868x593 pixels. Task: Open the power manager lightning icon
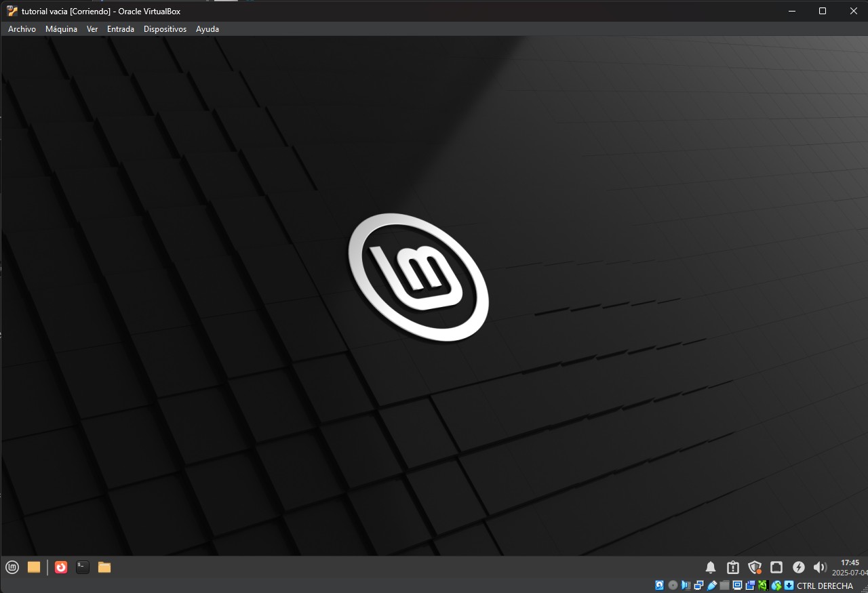(799, 567)
